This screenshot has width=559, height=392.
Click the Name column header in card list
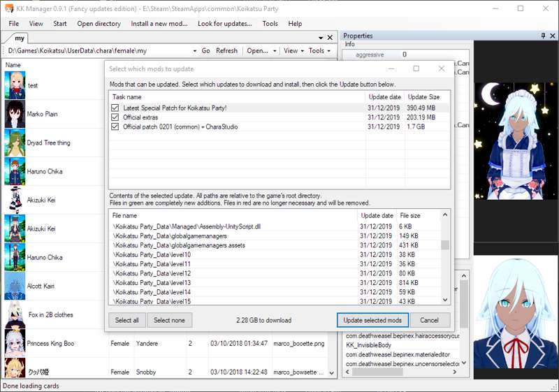[54, 65]
